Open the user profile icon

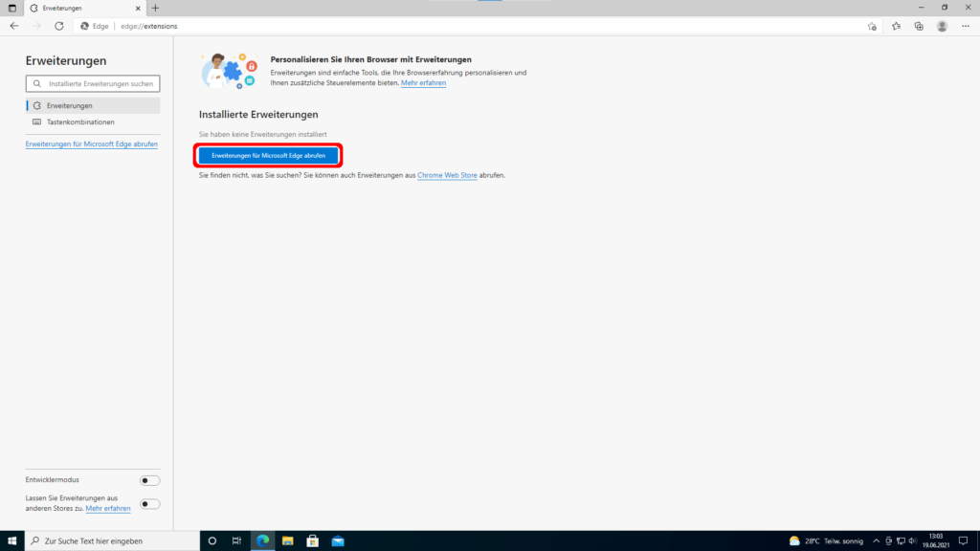point(942,26)
